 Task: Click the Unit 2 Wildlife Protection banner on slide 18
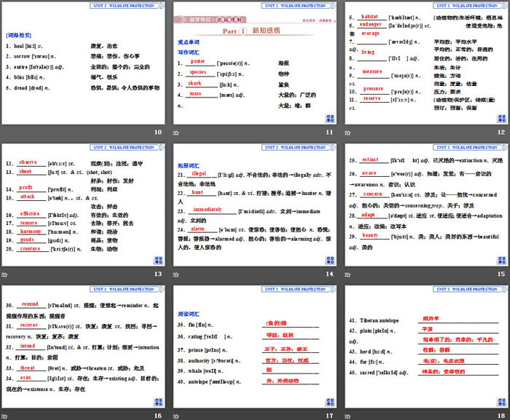(470, 289)
